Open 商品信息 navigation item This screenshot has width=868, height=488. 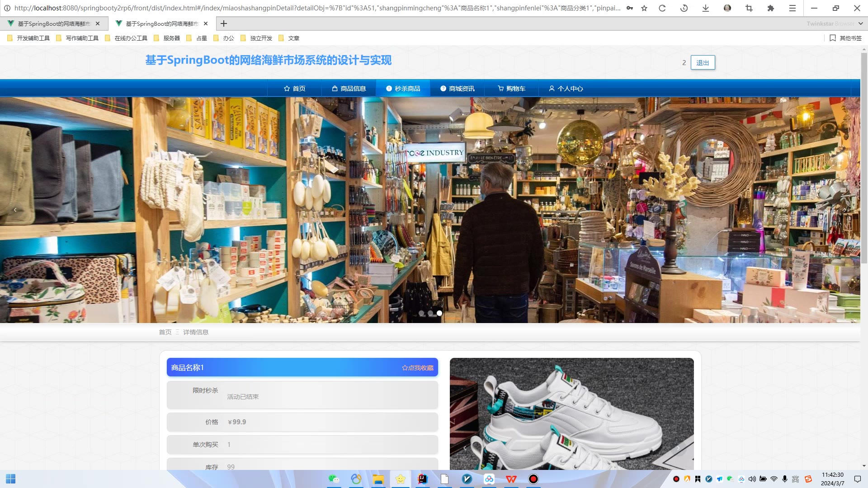click(349, 89)
